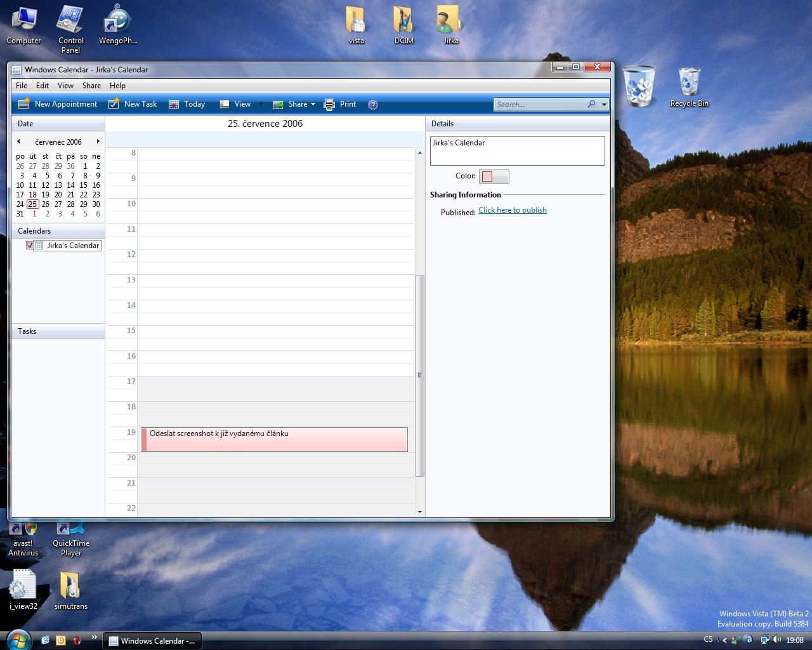This screenshot has width=812, height=650.
Task: Show hidden system tray icons arrow
Action: 724,640
